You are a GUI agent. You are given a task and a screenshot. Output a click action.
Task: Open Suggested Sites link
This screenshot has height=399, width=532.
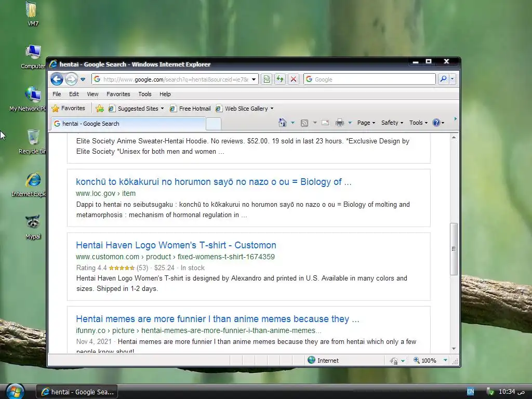pyautogui.click(x=134, y=109)
